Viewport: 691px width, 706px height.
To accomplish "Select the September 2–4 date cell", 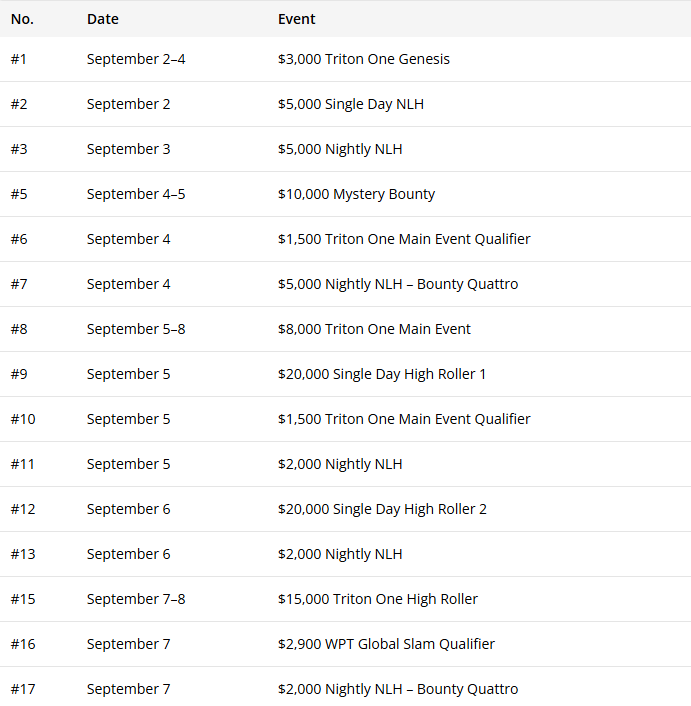I will pyautogui.click(x=135, y=59).
